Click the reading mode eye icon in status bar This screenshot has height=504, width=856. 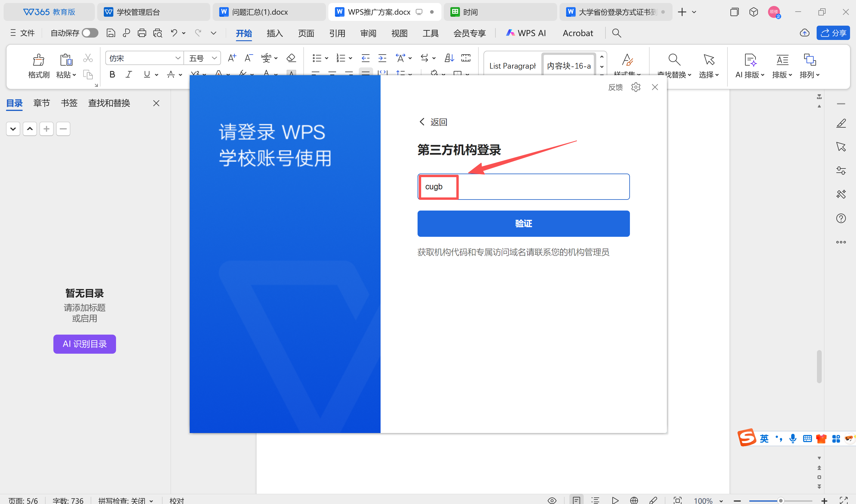pyautogui.click(x=552, y=500)
